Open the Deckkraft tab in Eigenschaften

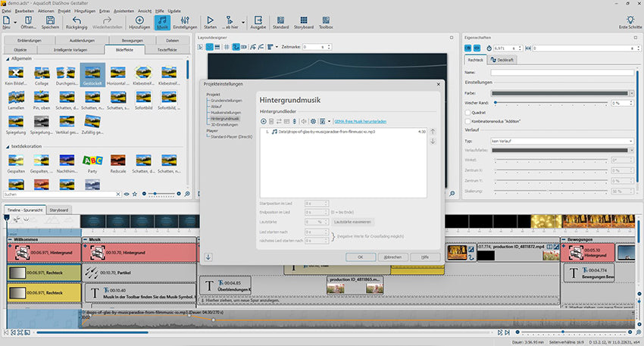[501, 58]
